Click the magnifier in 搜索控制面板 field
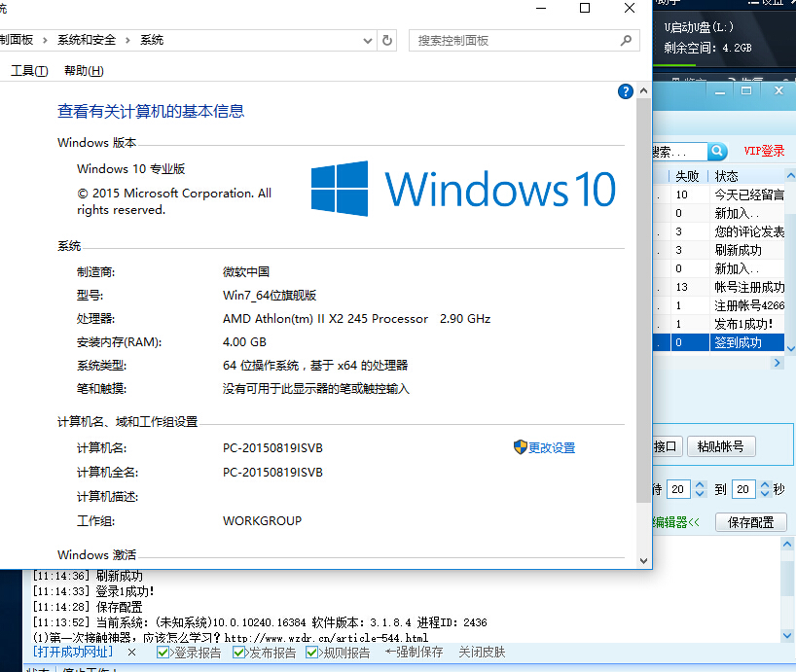The height and width of the screenshot is (672, 796). click(x=628, y=40)
